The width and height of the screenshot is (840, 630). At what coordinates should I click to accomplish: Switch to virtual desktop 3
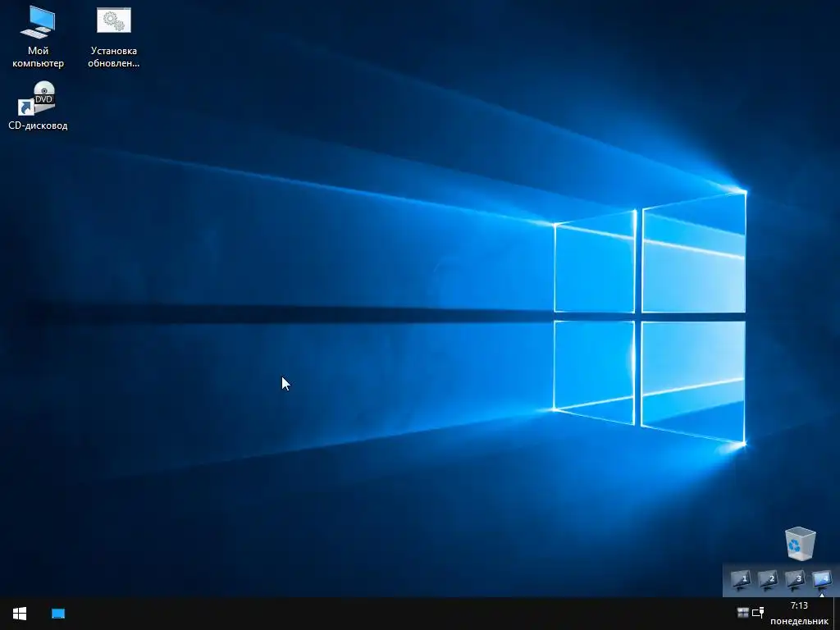coord(795,580)
